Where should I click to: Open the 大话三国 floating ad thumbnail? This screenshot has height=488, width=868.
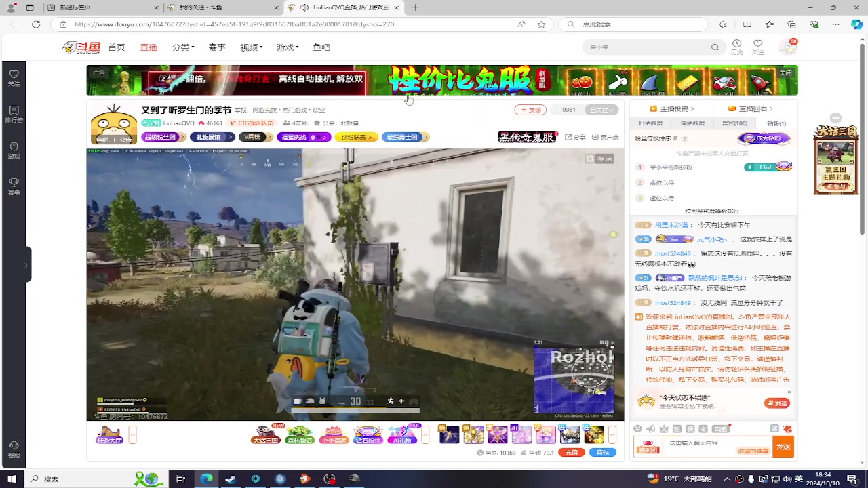point(836,159)
